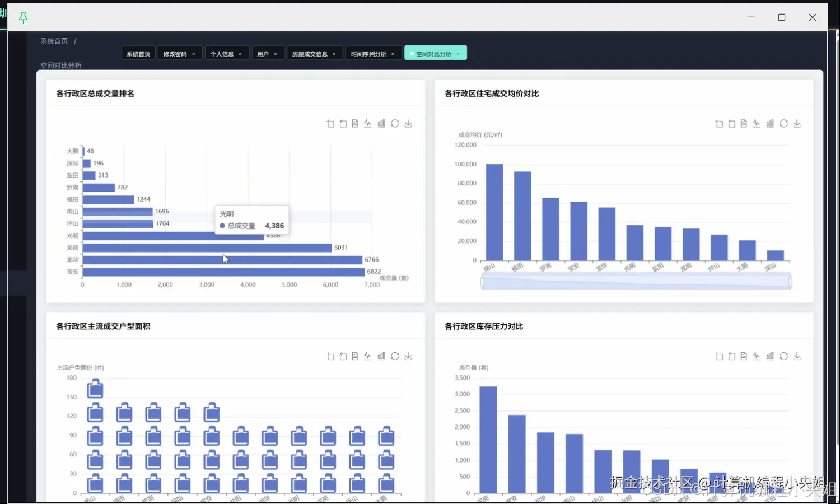The height and width of the screenshot is (504, 840).
Task: Save 各行政区总成交量排名 chart as image
Action: tap(408, 124)
